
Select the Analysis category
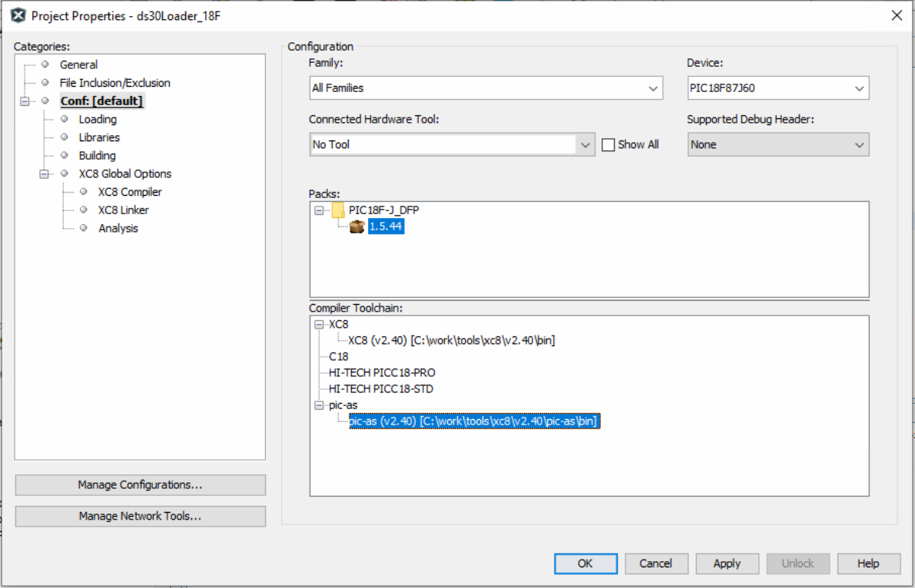(118, 228)
